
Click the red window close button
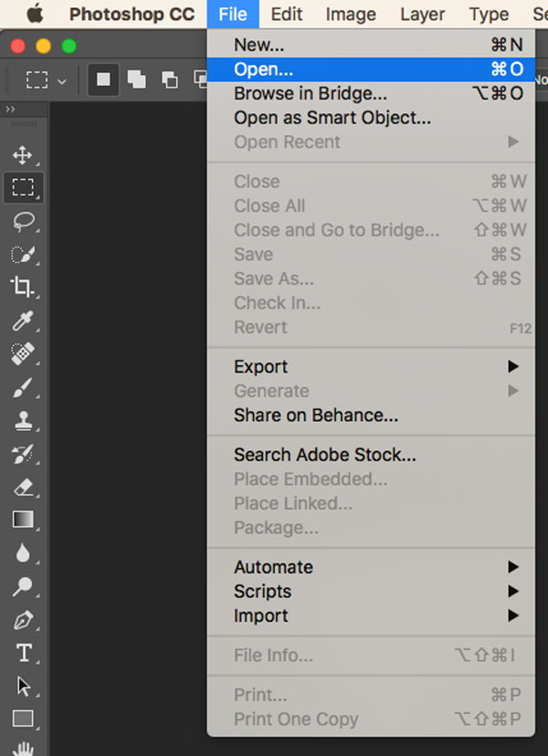click(18, 47)
